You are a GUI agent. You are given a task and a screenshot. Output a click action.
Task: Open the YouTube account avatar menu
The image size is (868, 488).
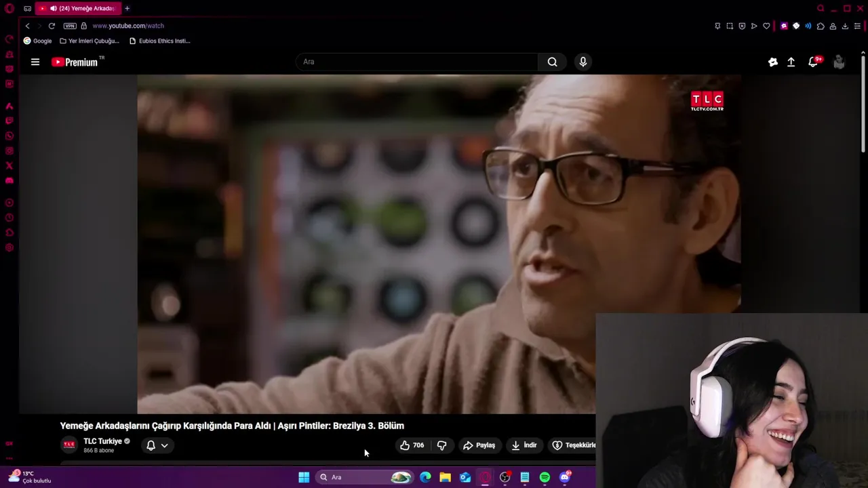[839, 62]
